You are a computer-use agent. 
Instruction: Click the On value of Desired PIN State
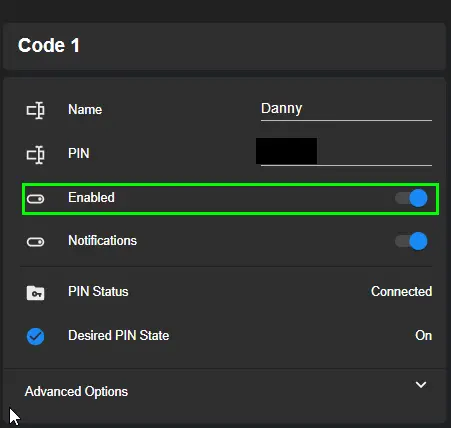tap(424, 336)
